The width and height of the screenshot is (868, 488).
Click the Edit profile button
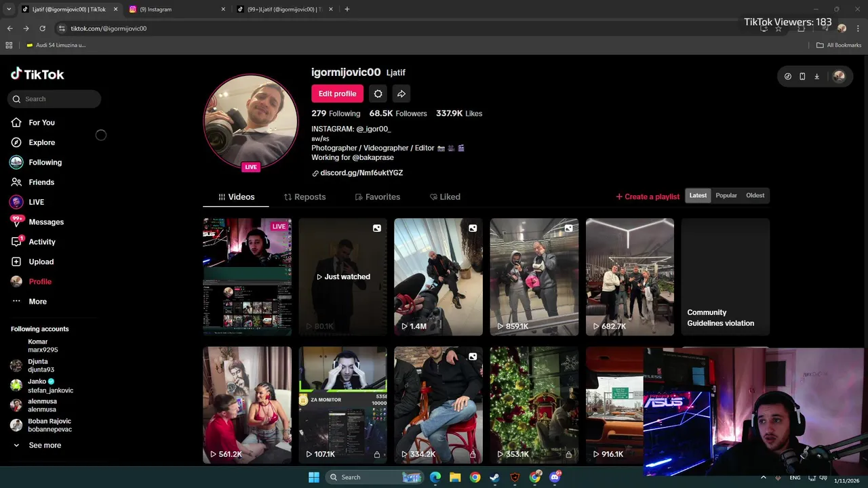337,94
